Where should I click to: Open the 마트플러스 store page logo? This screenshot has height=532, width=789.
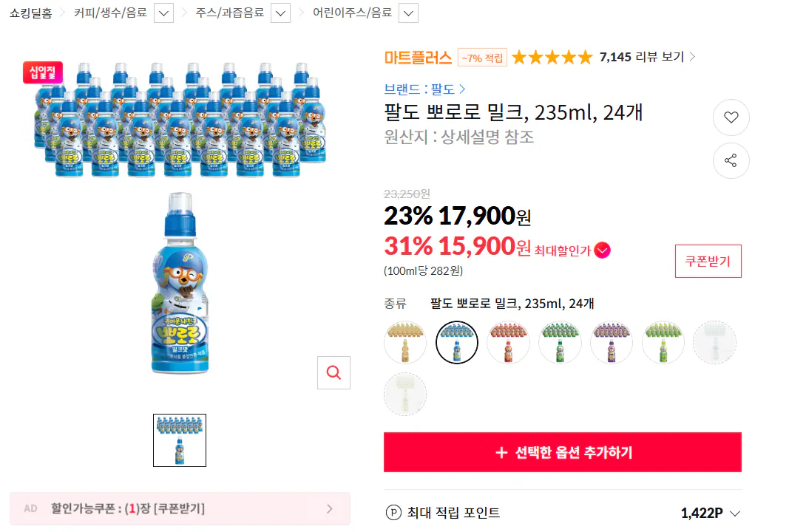(x=417, y=56)
